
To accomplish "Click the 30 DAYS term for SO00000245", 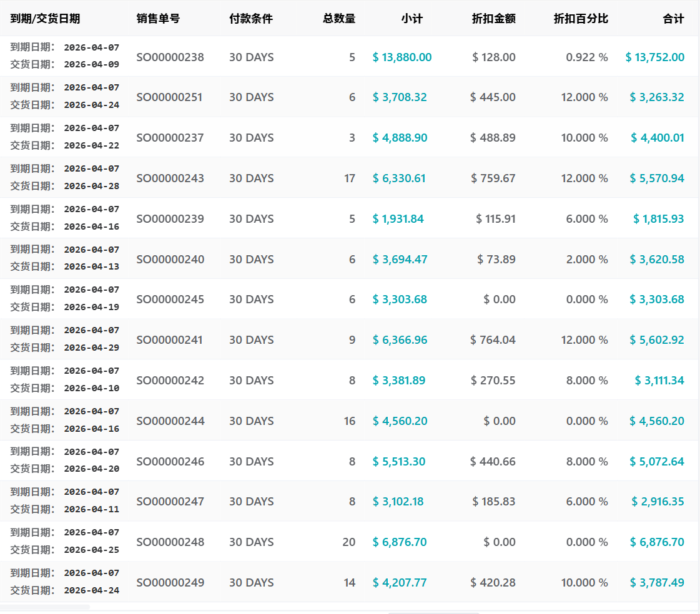I will pyautogui.click(x=251, y=300).
